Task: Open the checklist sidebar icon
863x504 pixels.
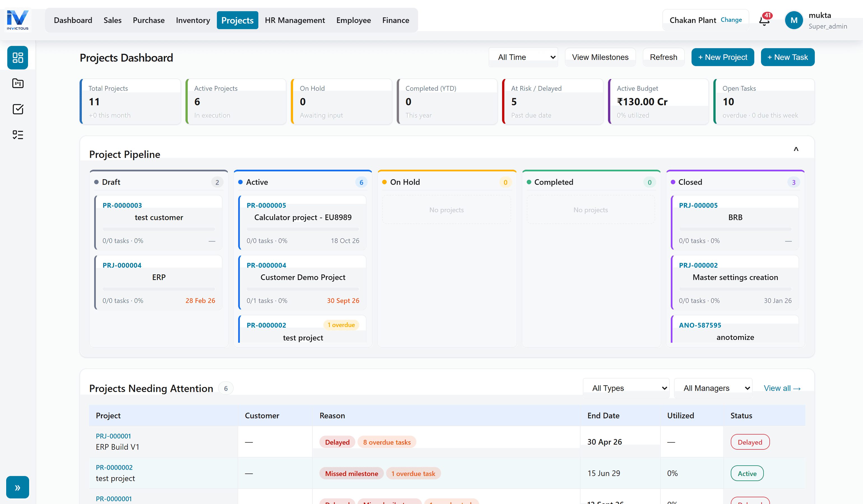Action: click(18, 135)
